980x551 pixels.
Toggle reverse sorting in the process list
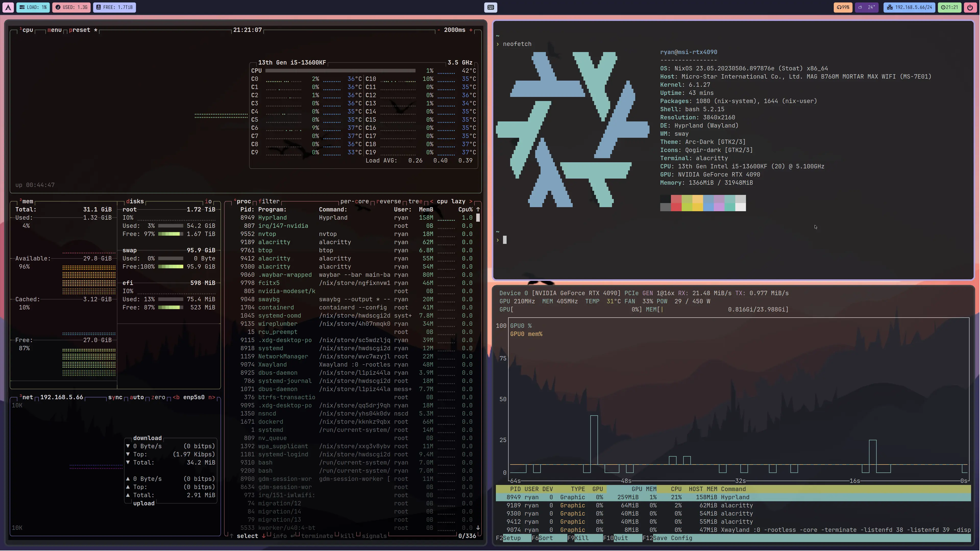388,202
